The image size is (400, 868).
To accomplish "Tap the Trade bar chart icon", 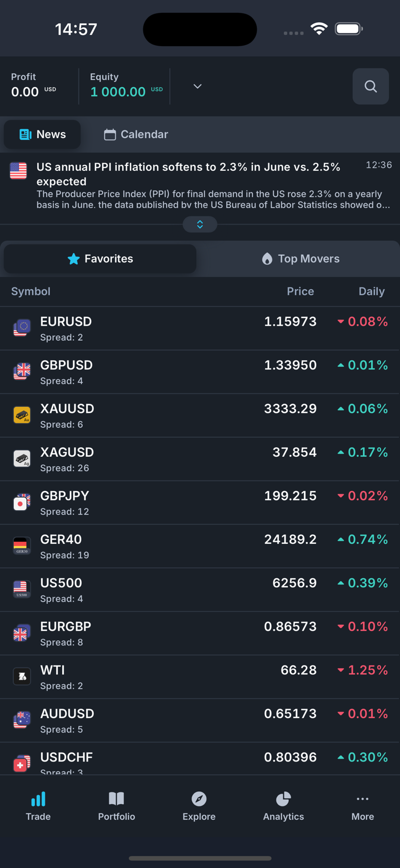I will (x=38, y=799).
